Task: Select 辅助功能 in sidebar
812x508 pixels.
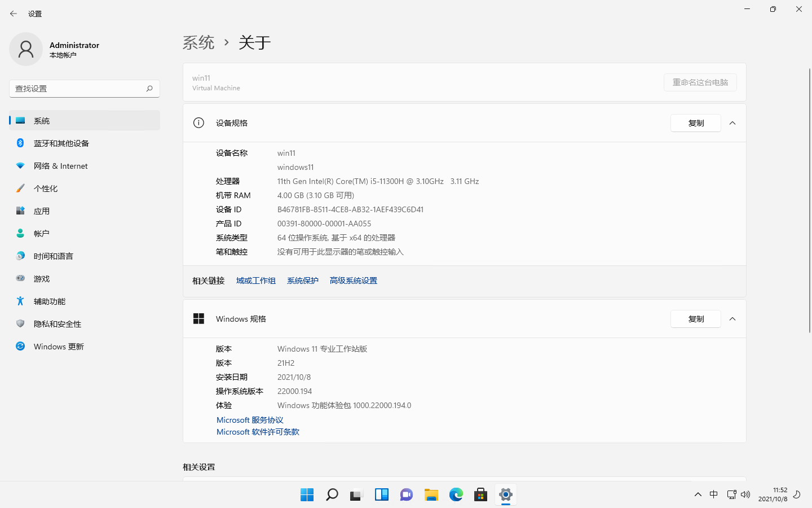Action: pyautogui.click(x=85, y=301)
